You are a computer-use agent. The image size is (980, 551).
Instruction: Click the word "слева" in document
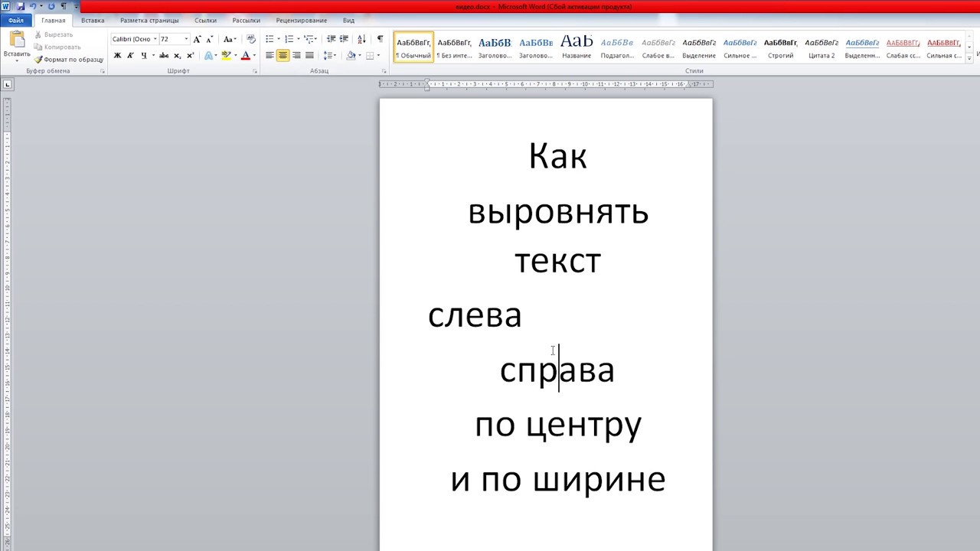click(475, 315)
